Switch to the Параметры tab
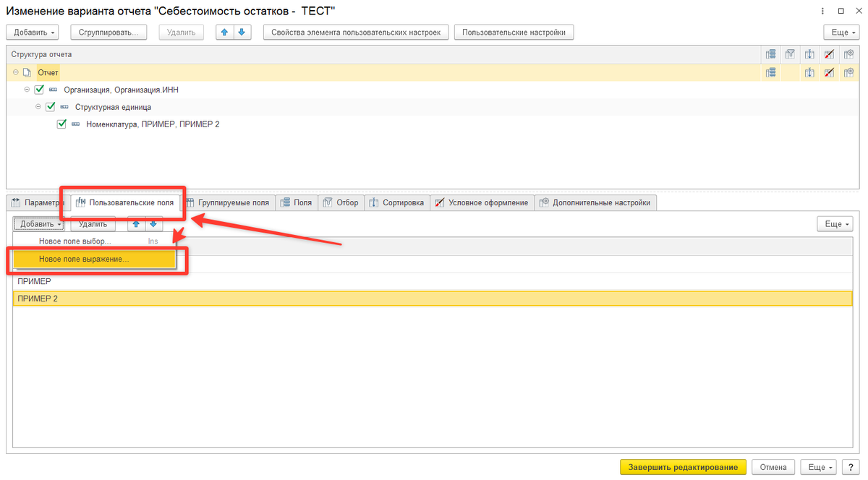The image size is (868, 480). point(38,202)
